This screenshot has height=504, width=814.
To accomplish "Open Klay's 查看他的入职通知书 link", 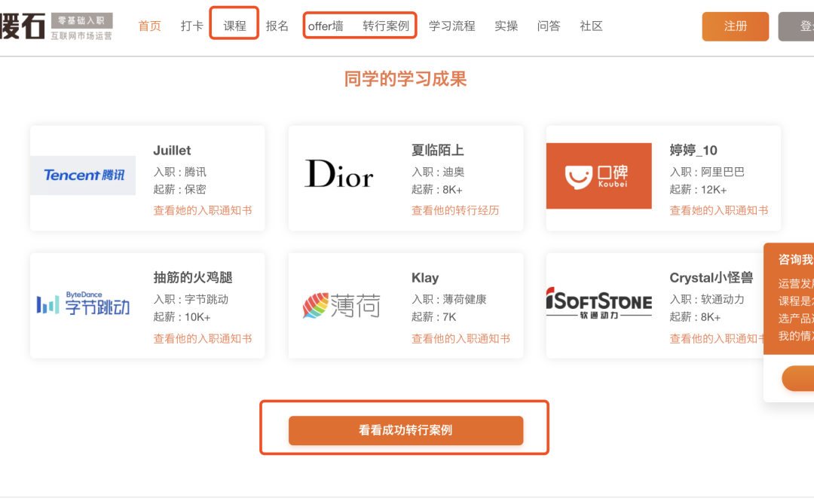I will pyautogui.click(x=461, y=339).
